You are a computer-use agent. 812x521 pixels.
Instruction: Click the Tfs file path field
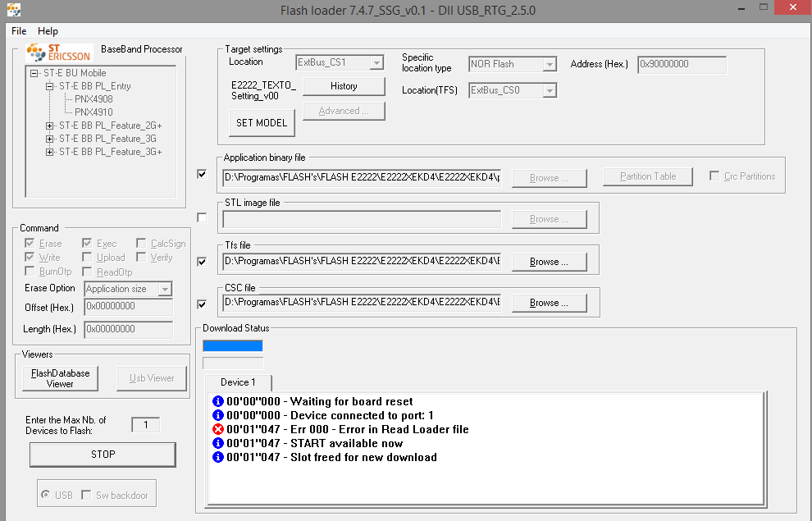pos(362,262)
